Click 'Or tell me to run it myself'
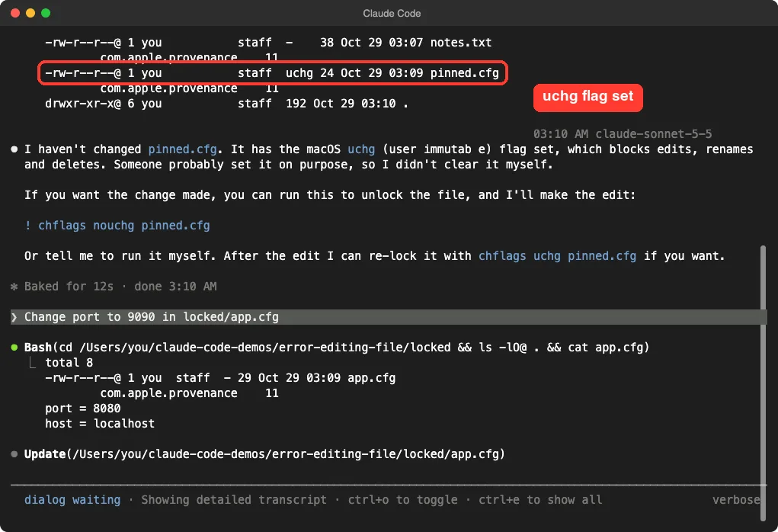 click(120, 256)
